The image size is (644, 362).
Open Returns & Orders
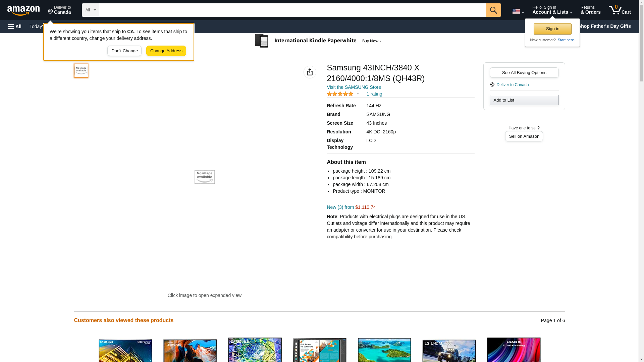pyautogui.click(x=590, y=10)
